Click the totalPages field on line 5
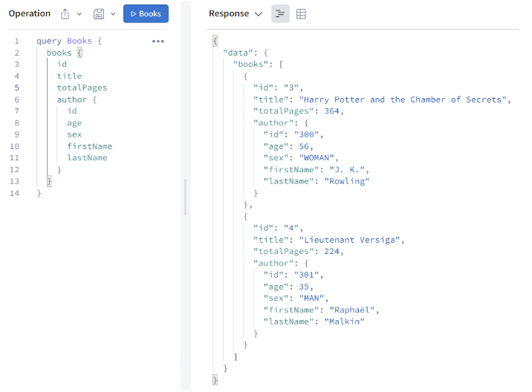 coord(82,88)
